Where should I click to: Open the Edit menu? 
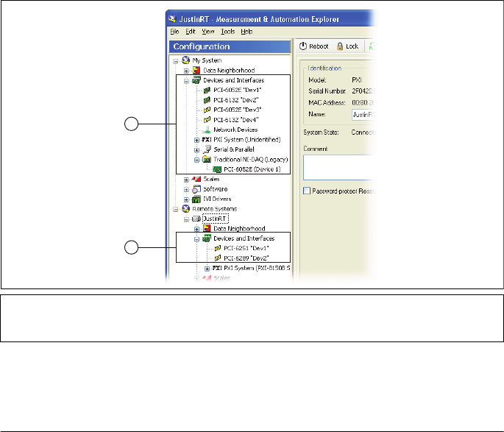point(191,32)
